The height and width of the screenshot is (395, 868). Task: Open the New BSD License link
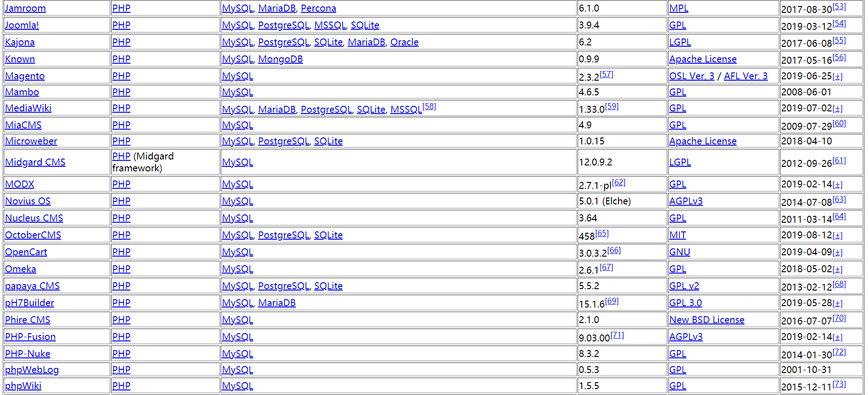pos(707,320)
